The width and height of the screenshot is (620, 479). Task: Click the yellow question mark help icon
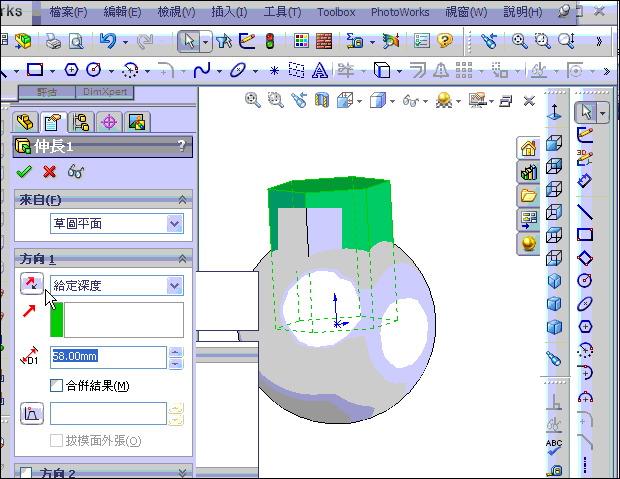coord(445,40)
